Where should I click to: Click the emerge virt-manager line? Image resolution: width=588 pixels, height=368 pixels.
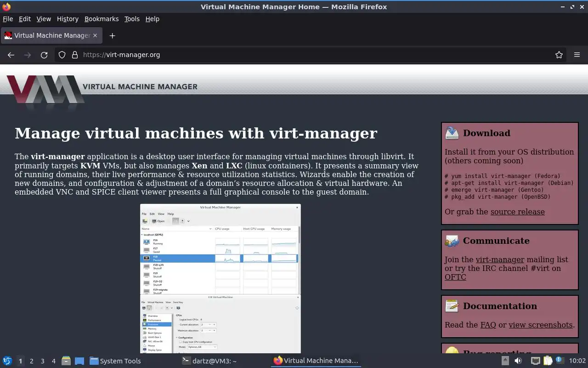(494, 190)
